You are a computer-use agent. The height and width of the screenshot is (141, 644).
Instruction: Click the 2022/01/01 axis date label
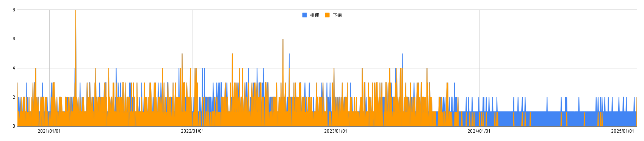coord(193,131)
